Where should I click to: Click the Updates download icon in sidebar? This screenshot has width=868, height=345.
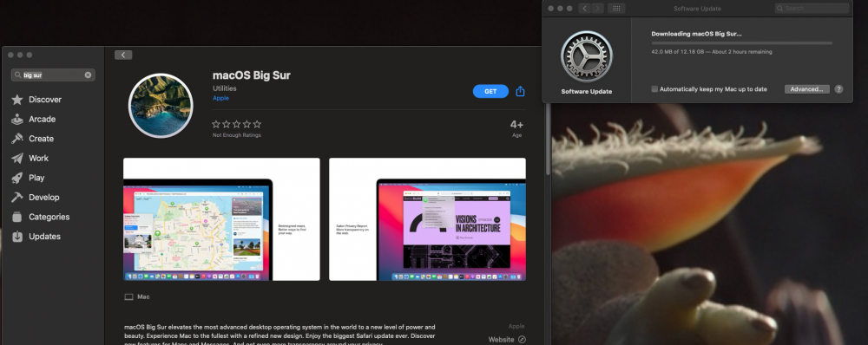tap(17, 237)
